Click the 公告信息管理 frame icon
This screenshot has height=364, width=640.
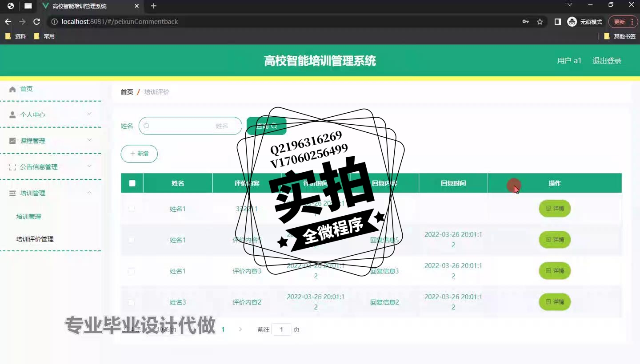click(12, 167)
